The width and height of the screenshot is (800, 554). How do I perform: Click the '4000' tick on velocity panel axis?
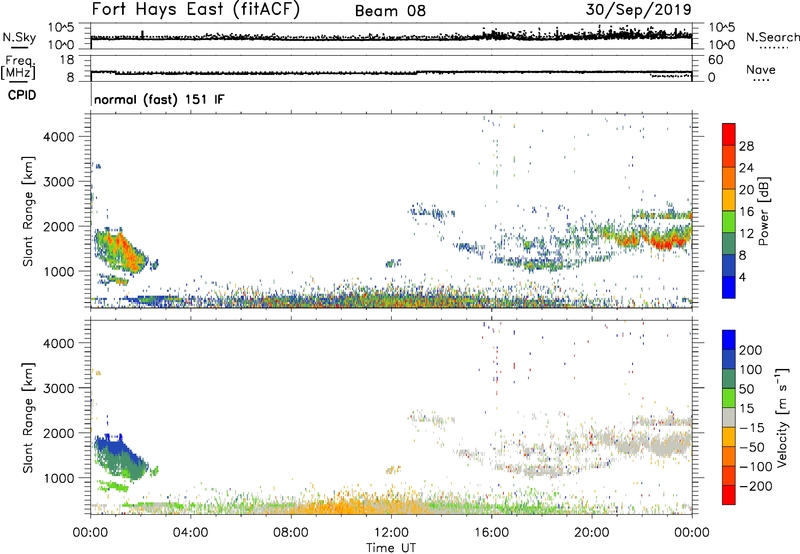click(x=58, y=343)
